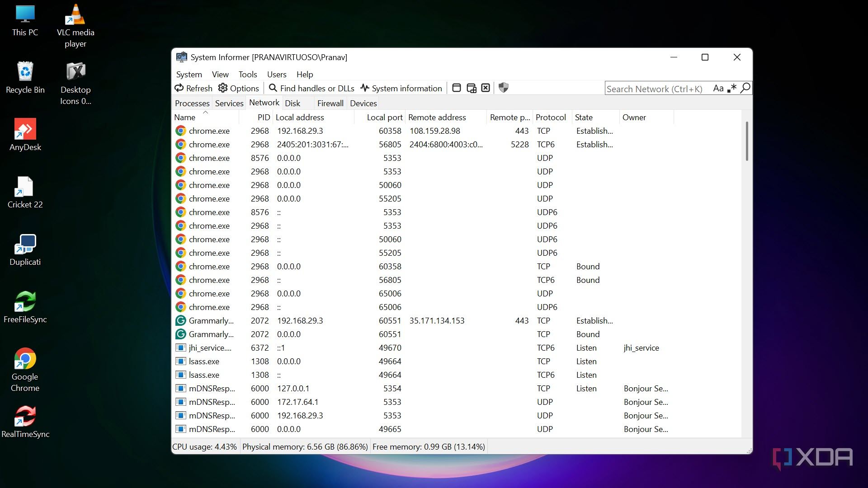Open the Options gear button
The width and height of the screenshot is (868, 488).
pos(238,88)
